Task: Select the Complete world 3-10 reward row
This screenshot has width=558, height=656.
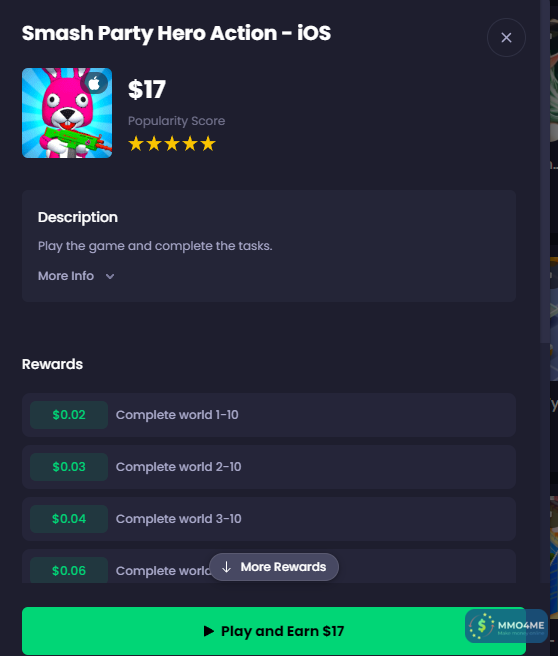Action: [x=269, y=519]
